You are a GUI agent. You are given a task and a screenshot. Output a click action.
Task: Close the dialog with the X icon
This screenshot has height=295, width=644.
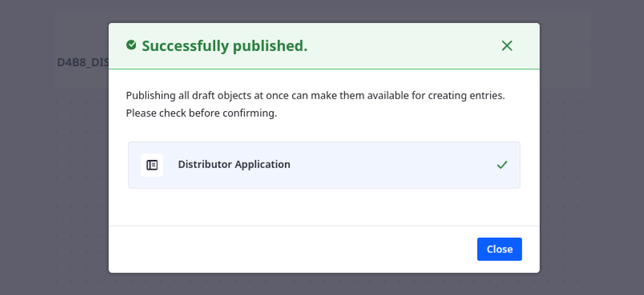pyautogui.click(x=507, y=46)
